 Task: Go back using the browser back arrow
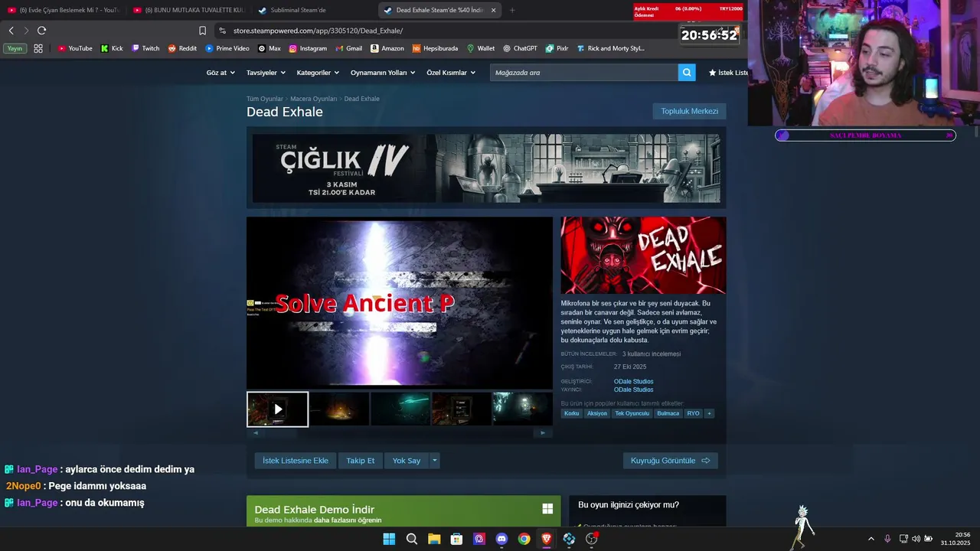coord(11,31)
